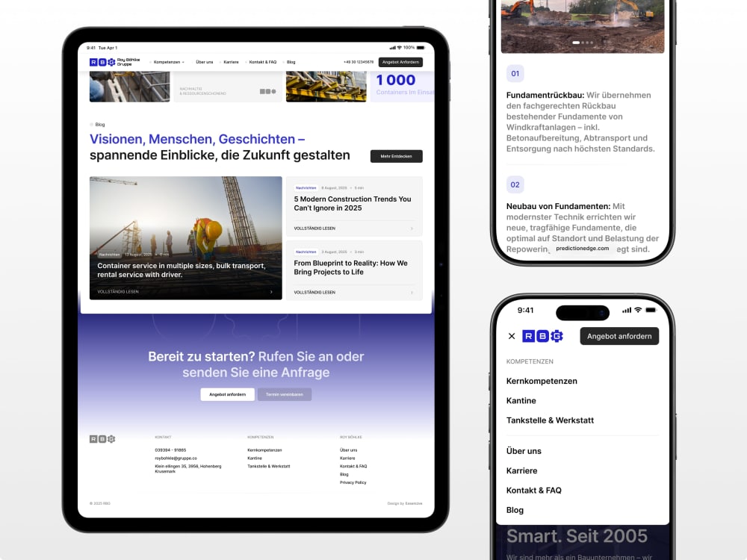Select Kontakt & FAQ in phone menu
747x560 pixels.
(534, 491)
